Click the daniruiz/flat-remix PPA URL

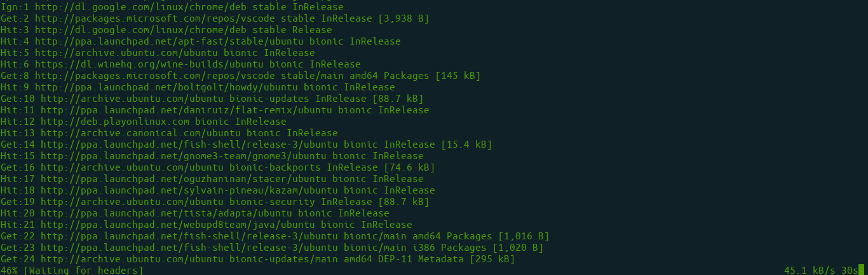(167, 110)
